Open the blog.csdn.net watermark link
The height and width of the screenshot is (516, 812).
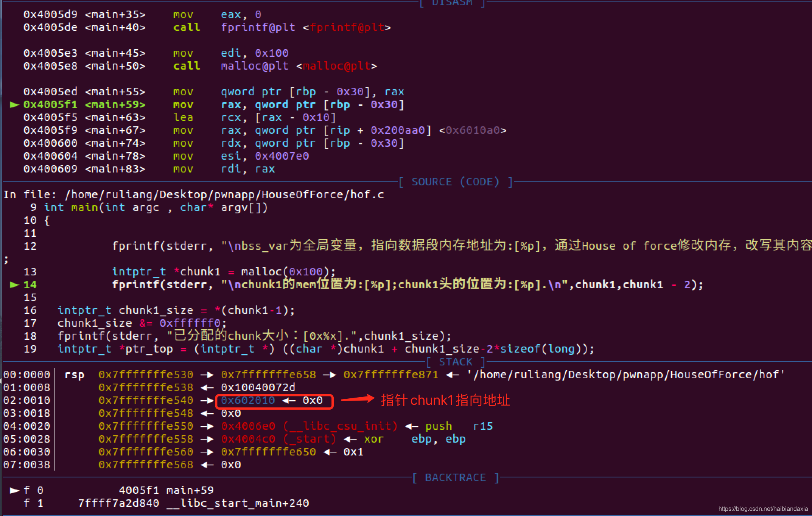click(x=763, y=509)
